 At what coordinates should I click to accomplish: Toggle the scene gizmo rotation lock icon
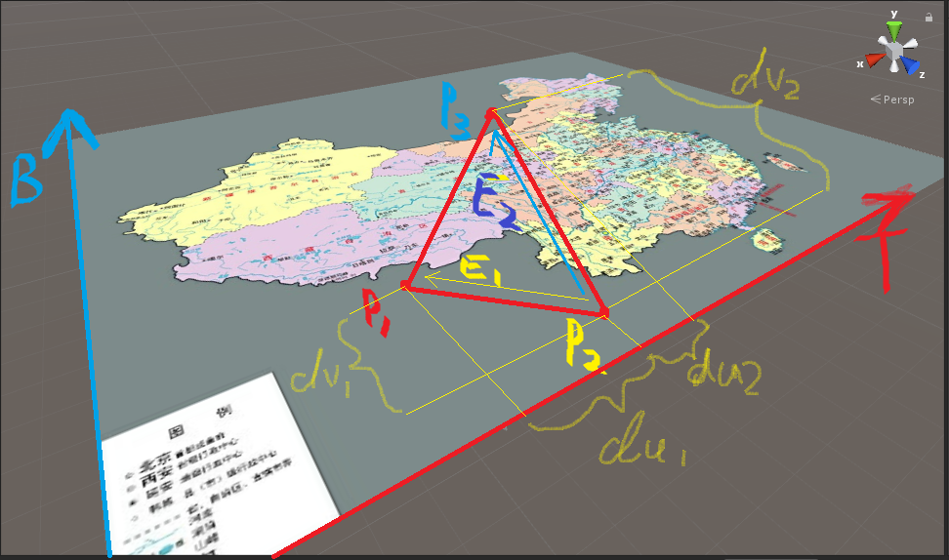click(929, 18)
